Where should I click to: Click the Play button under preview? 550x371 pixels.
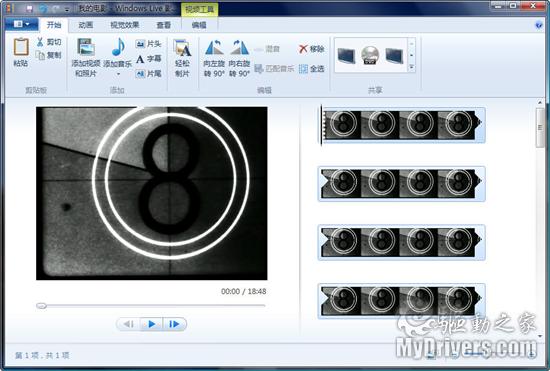pyautogui.click(x=152, y=324)
